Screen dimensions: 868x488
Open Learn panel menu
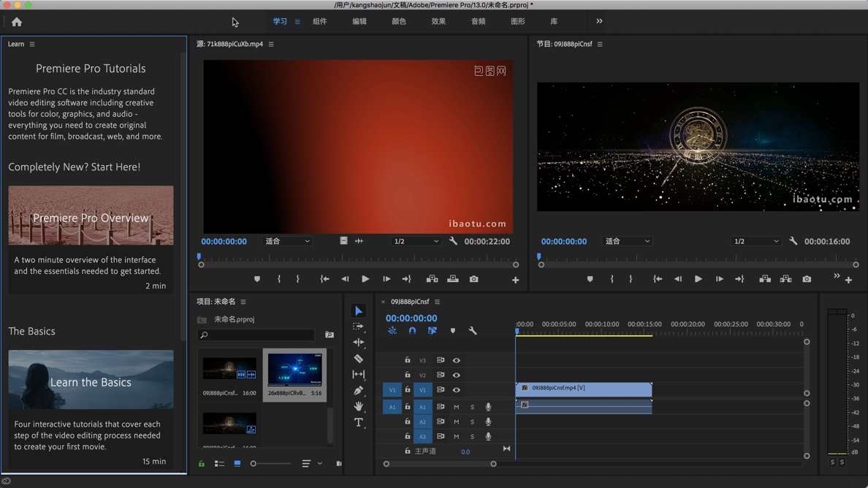32,45
